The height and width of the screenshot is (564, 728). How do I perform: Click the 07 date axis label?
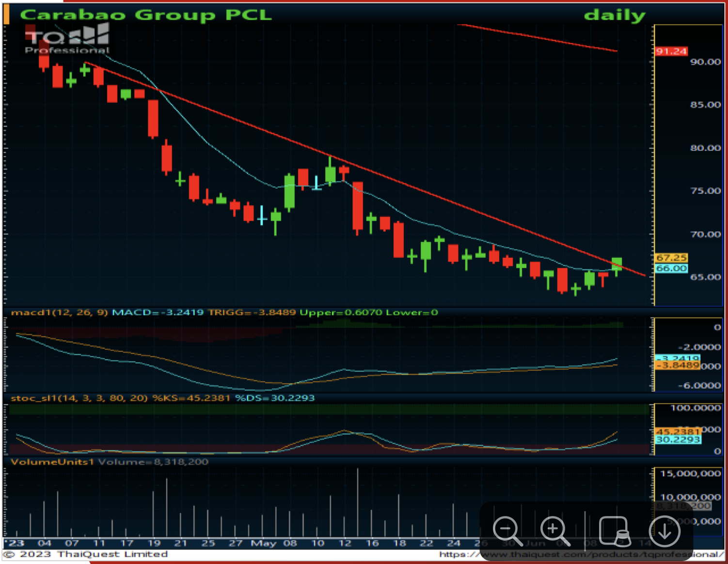point(72,543)
